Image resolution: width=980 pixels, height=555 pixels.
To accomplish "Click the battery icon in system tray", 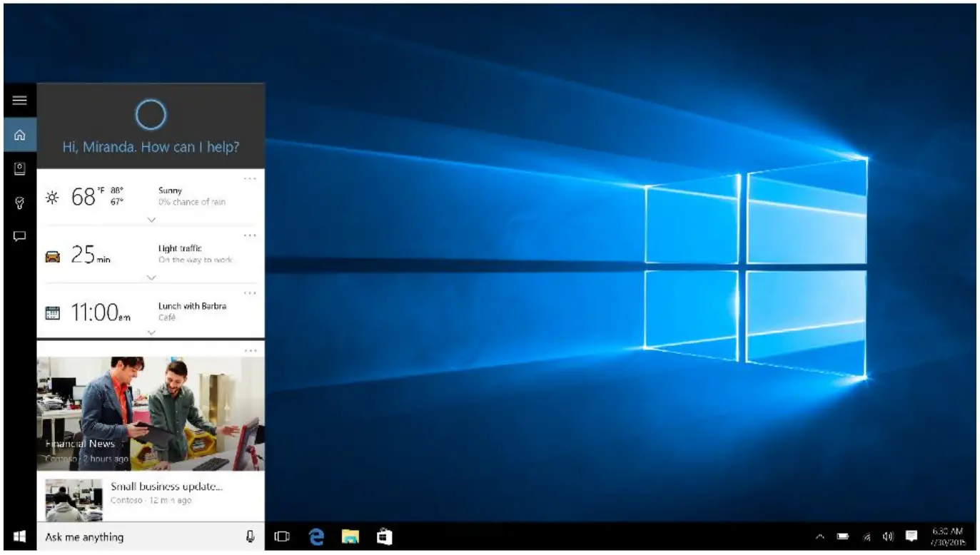I will tap(843, 536).
